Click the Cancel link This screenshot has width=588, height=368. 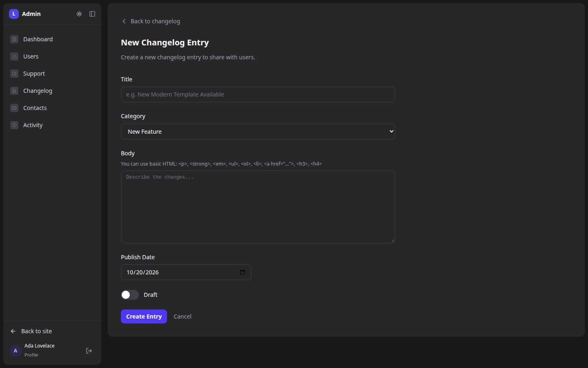tap(183, 316)
